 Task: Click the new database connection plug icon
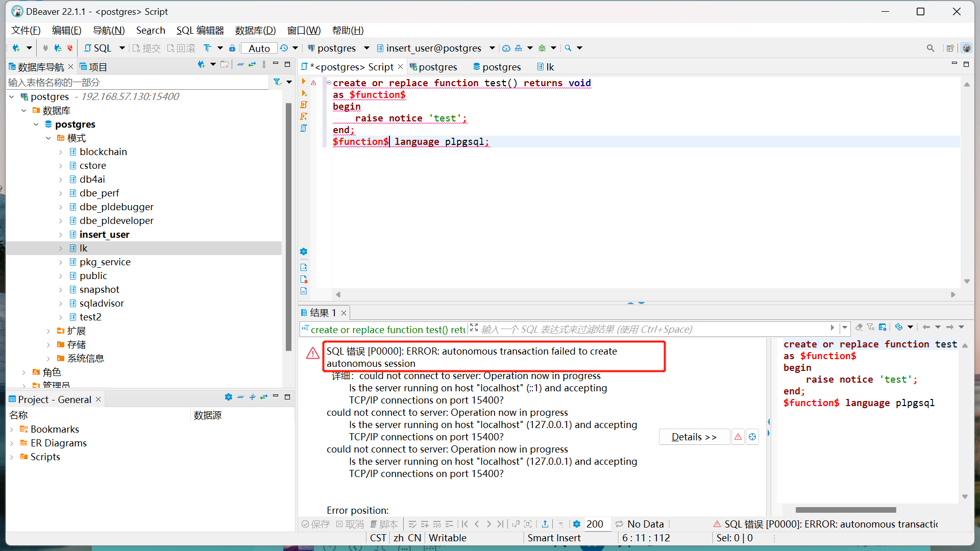coord(16,48)
